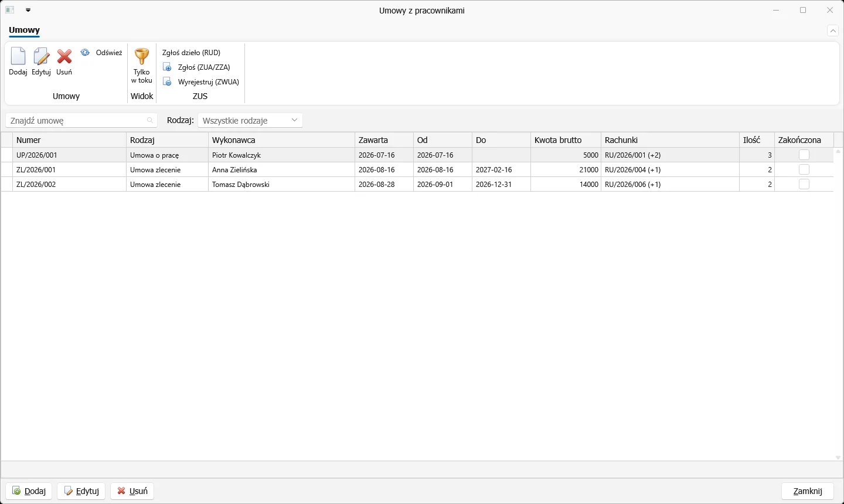Click the Zamknij button
The image size is (844, 504).
808,491
